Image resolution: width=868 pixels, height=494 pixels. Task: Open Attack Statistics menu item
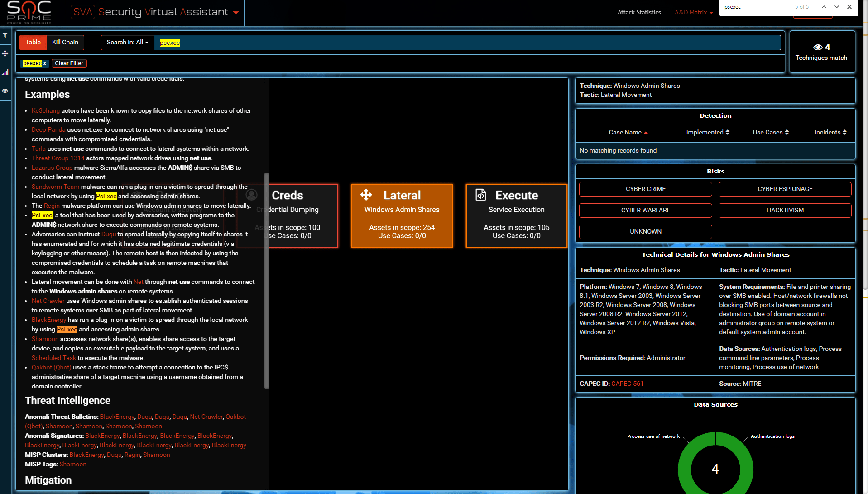639,12
